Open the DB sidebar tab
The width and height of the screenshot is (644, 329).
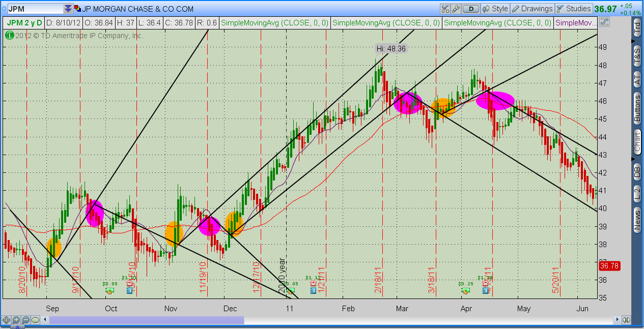point(637,172)
